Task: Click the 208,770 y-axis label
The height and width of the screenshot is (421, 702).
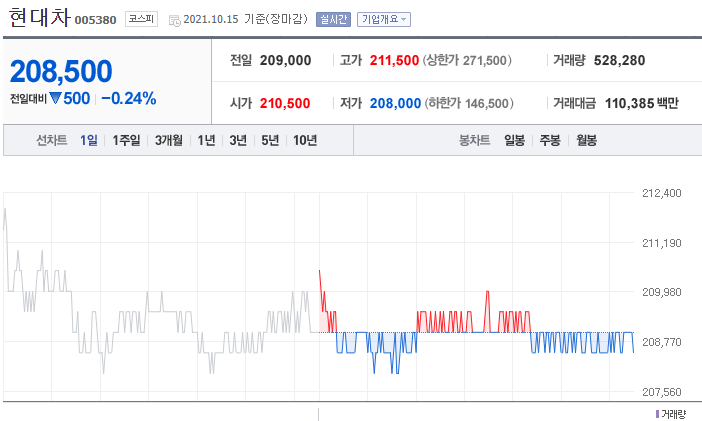Action: point(662,342)
